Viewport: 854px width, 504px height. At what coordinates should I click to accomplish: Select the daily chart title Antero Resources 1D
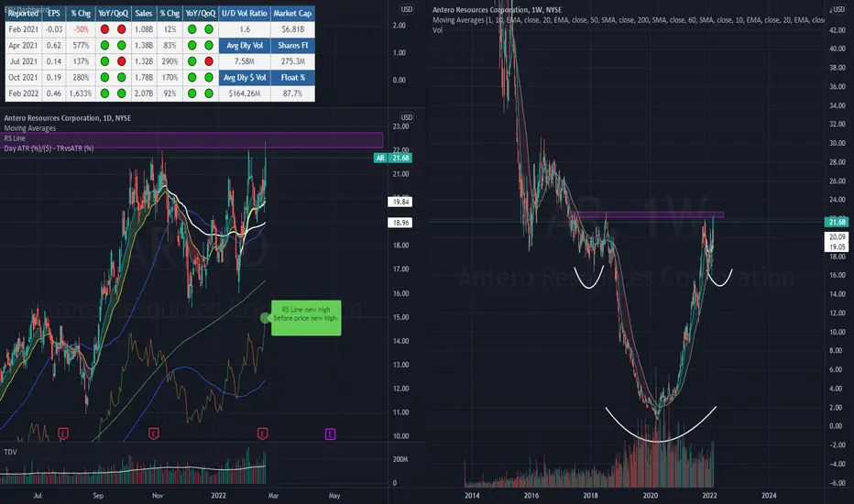click(x=68, y=117)
